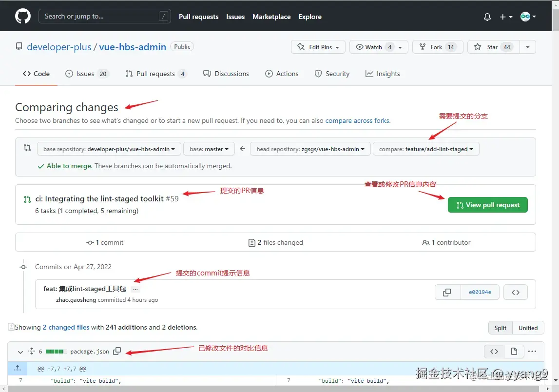Toggle the file tree icon before Showing
This screenshot has width=559, height=392.
(x=11, y=327)
